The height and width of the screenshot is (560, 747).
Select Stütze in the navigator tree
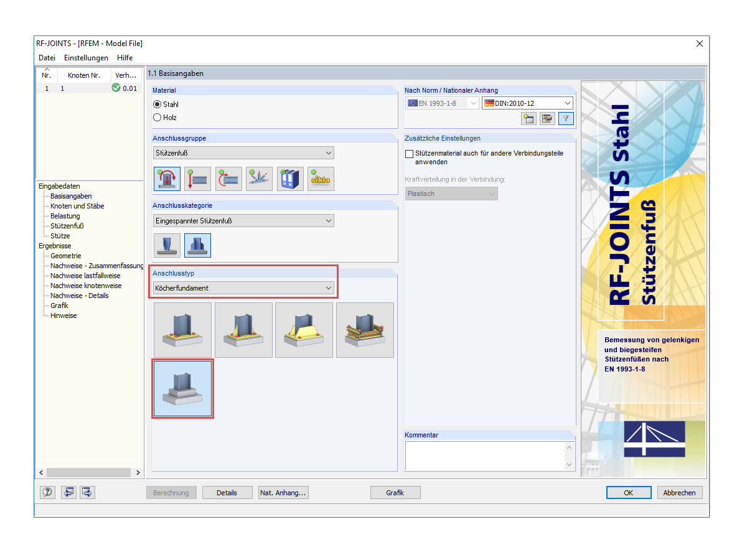tap(60, 236)
